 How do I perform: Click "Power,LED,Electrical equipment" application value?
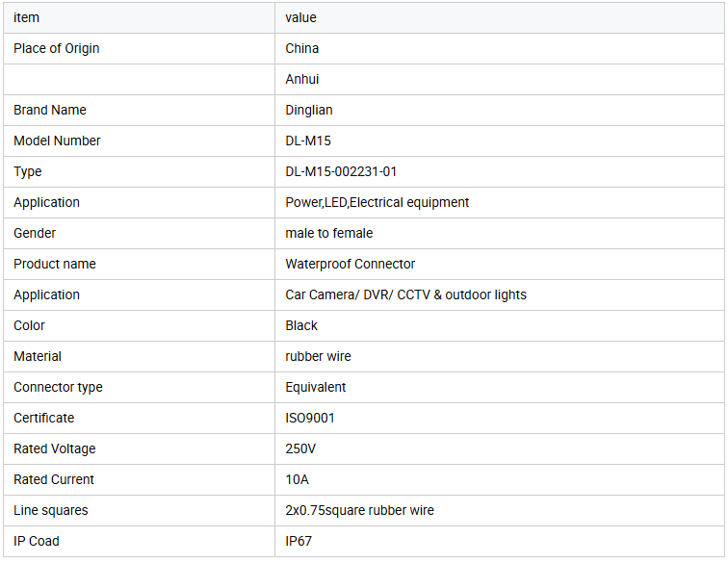(377, 202)
